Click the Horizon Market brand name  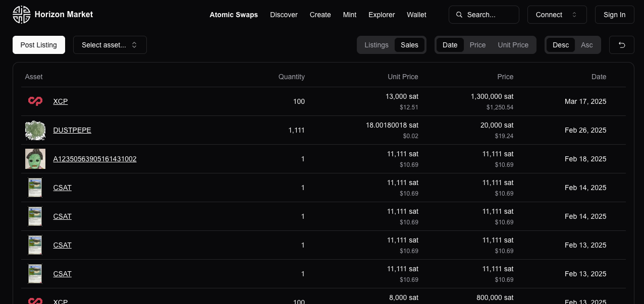(64, 15)
